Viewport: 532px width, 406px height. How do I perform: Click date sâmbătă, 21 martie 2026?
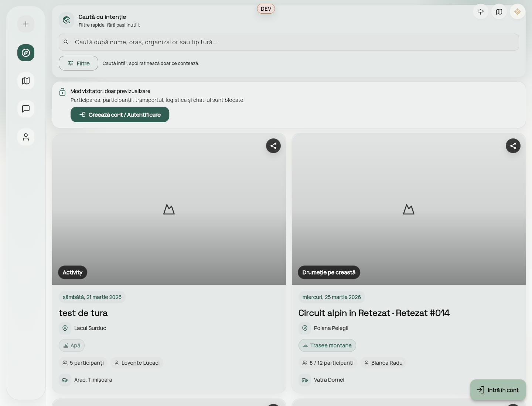pyautogui.click(x=92, y=297)
